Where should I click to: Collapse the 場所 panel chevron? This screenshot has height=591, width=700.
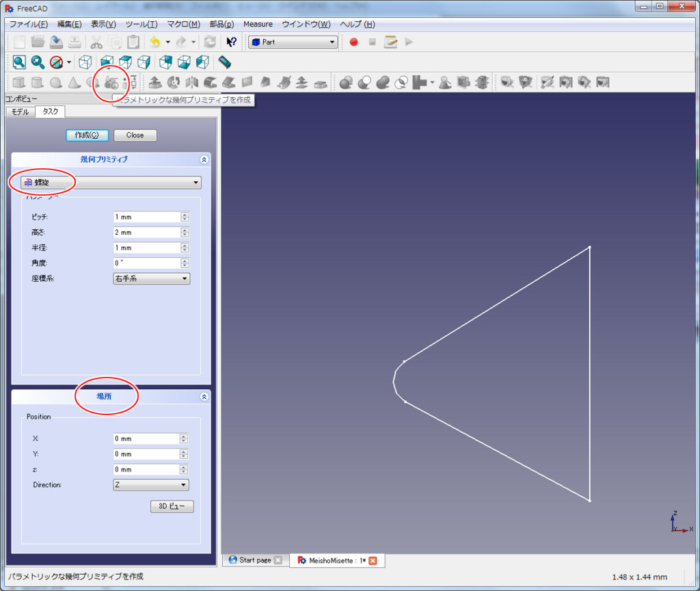click(x=204, y=397)
